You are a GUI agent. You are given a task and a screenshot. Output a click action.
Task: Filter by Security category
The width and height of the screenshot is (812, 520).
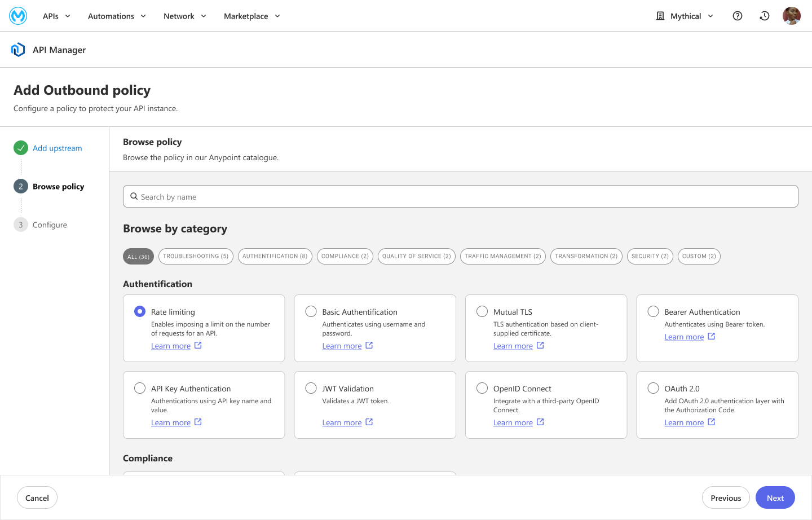(x=650, y=256)
